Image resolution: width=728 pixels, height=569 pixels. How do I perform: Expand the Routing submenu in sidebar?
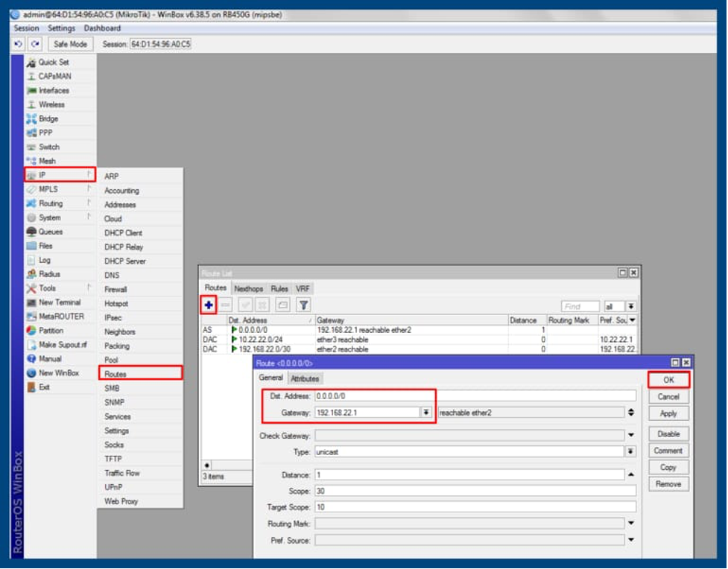coord(60,203)
